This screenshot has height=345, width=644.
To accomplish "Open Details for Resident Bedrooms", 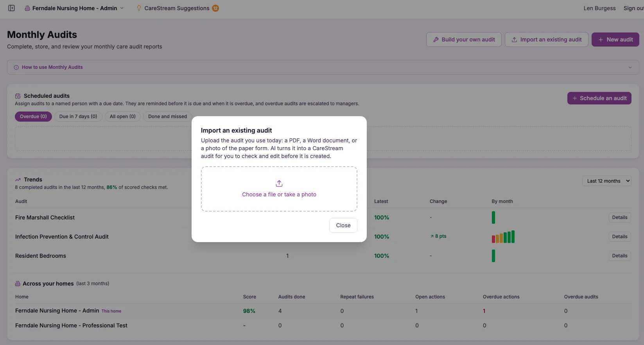I will (620, 256).
